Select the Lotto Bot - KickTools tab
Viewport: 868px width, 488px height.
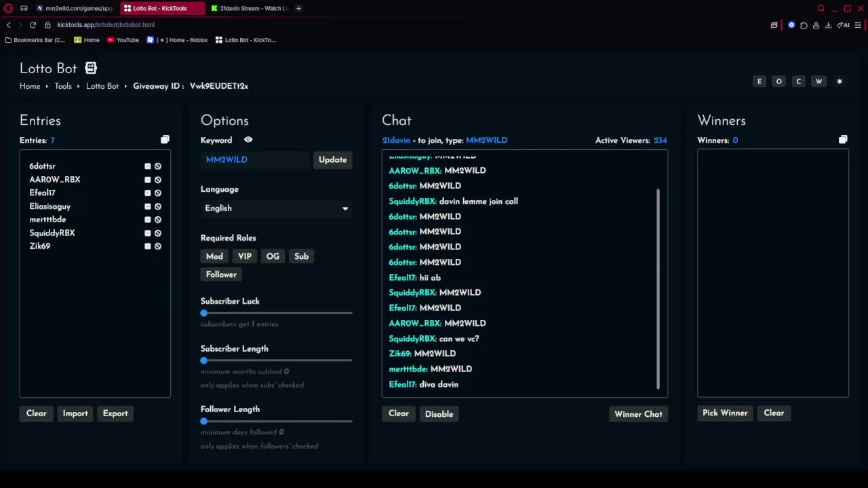(x=162, y=8)
